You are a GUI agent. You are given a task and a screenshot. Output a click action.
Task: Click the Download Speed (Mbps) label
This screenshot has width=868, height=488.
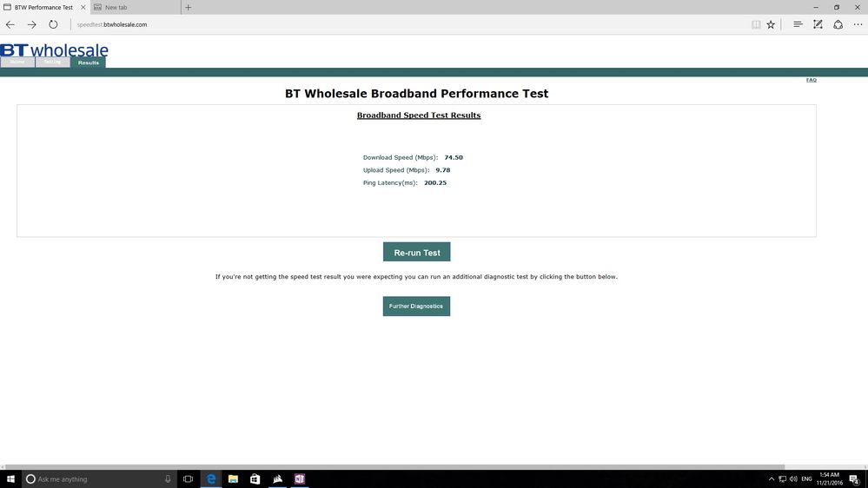point(401,157)
